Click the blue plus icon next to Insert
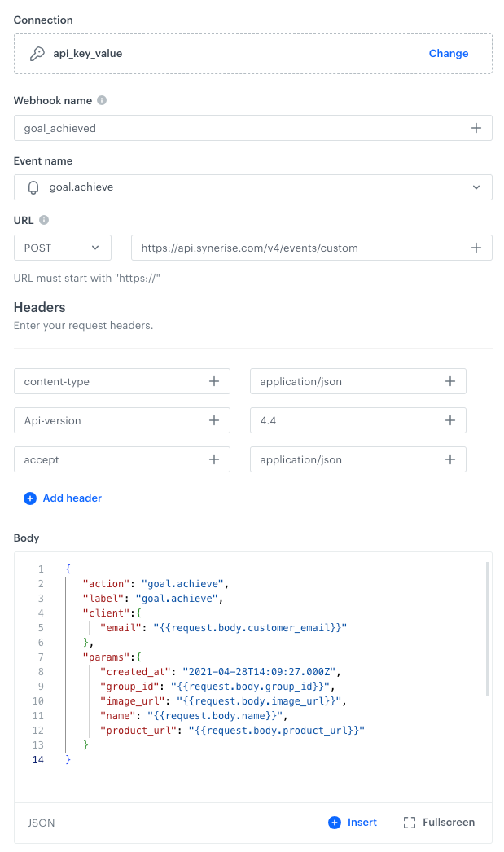 [x=333, y=823]
